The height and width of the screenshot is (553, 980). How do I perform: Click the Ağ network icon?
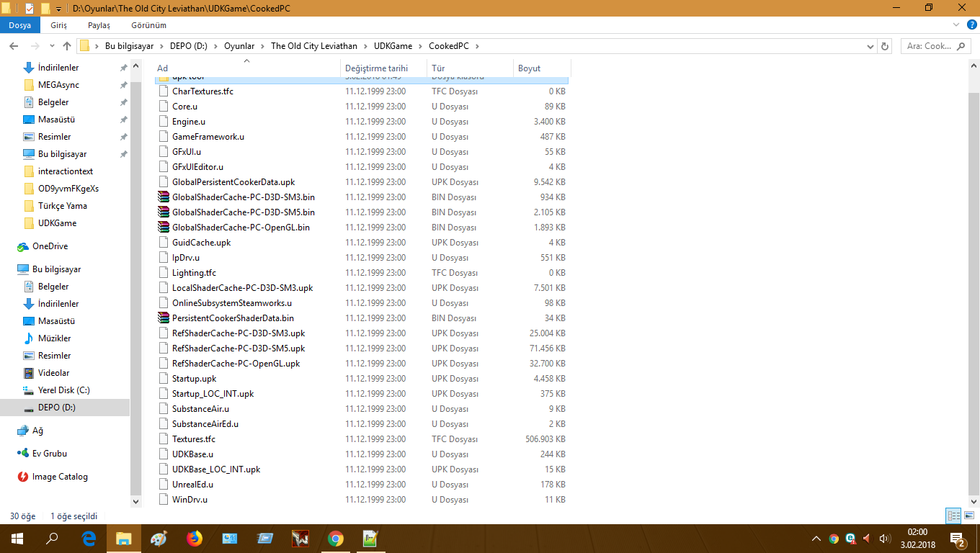coord(23,431)
